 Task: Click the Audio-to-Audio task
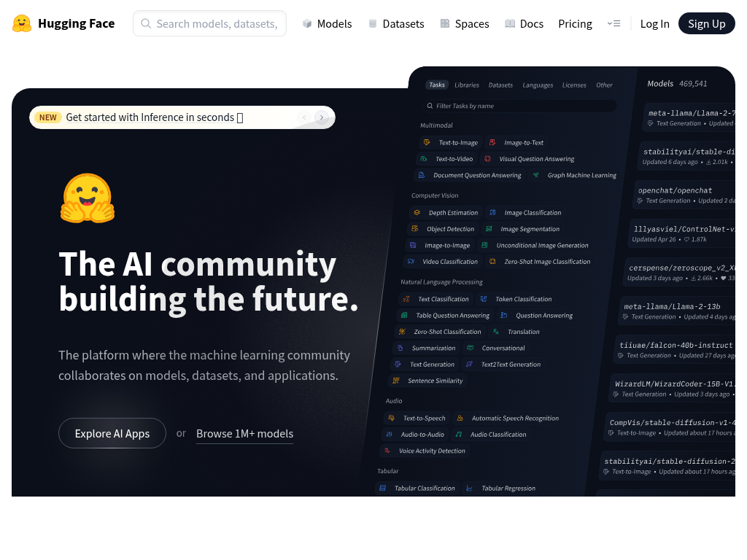tap(415, 435)
